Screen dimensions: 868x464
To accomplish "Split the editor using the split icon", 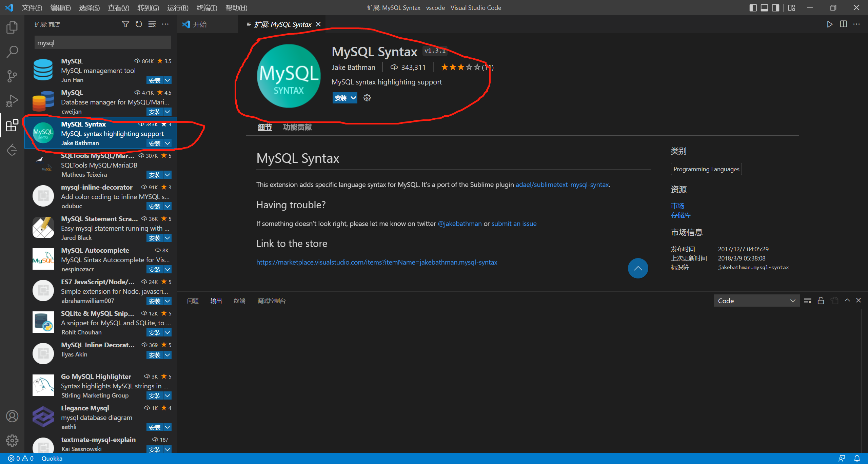I will (x=844, y=24).
